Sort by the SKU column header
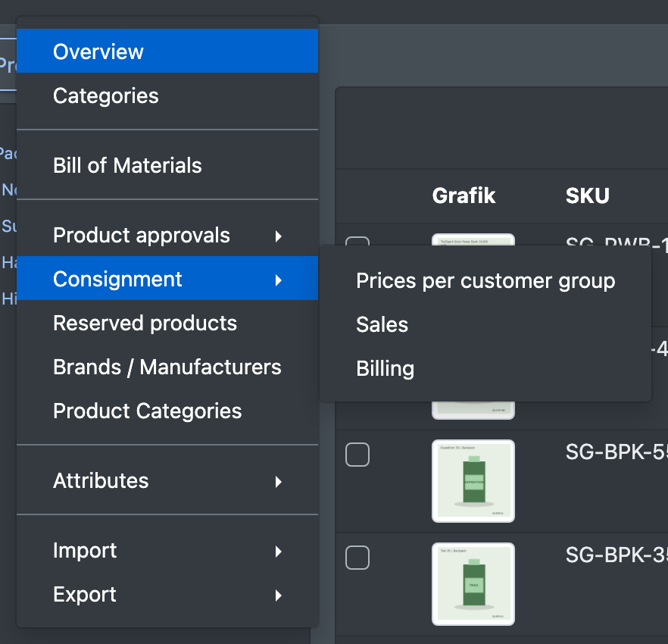 pyautogui.click(x=588, y=195)
